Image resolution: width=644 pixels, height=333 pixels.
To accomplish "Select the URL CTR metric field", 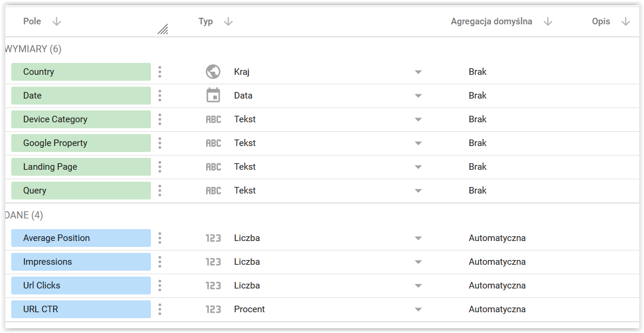I will click(81, 310).
